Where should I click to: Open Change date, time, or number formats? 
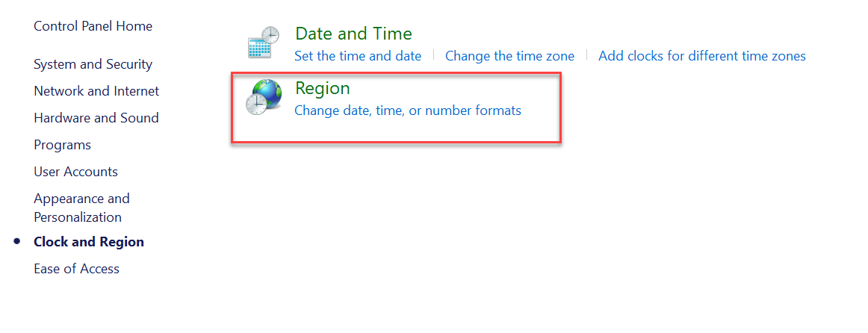[x=408, y=111]
